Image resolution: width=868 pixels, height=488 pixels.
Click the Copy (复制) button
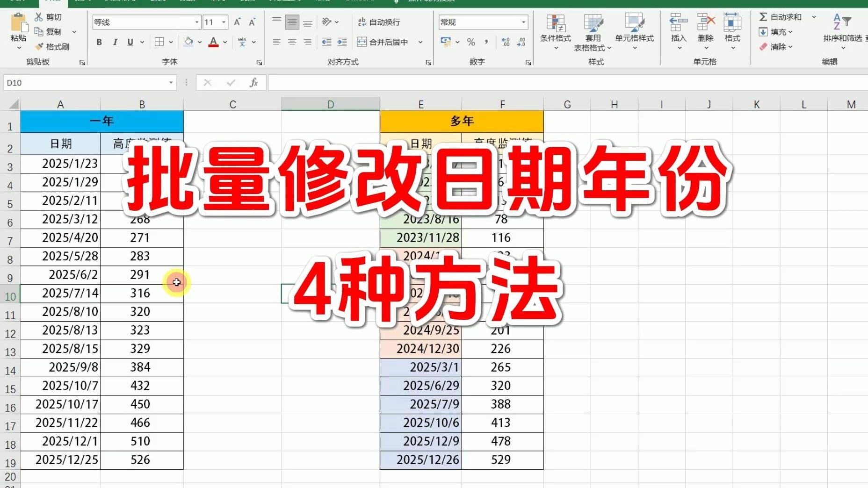click(48, 32)
